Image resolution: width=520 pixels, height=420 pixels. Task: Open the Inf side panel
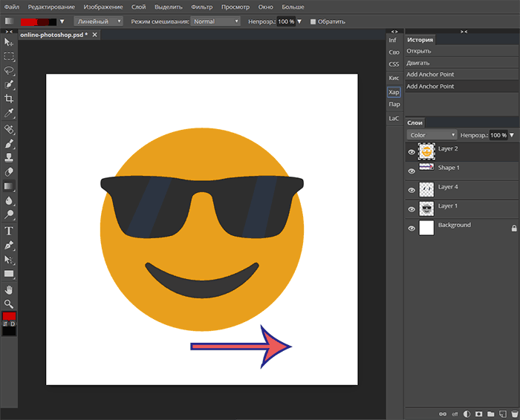393,40
